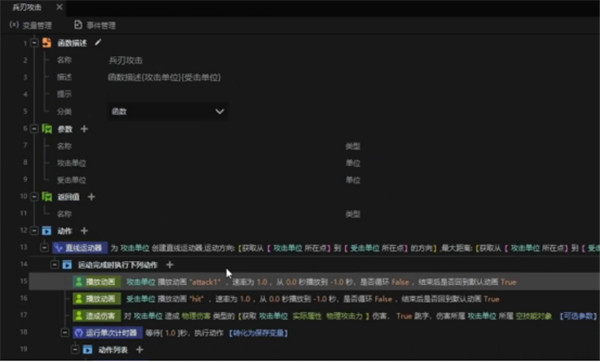Collapse the 动作列表 node on line 19
600x362 pixels.
tap(75, 349)
